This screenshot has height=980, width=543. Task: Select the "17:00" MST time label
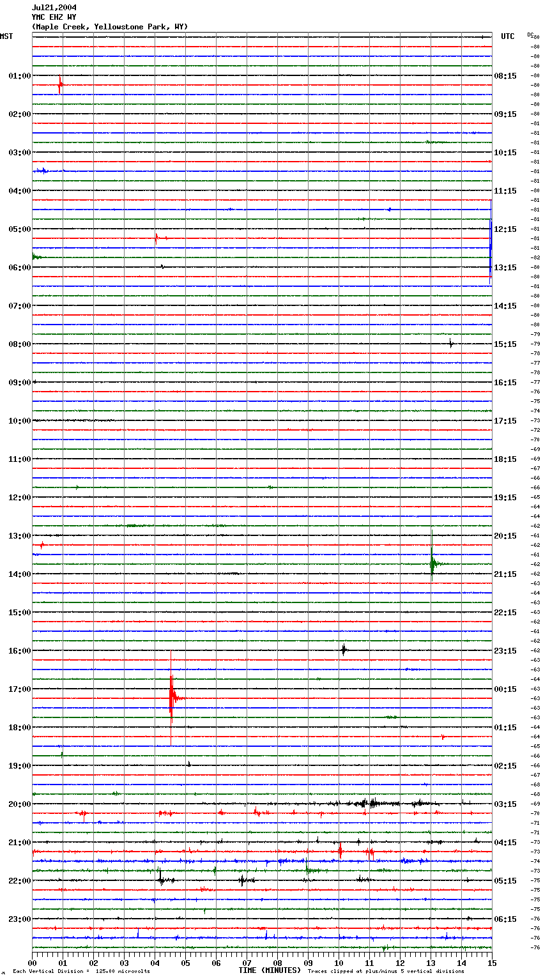coord(20,689)
